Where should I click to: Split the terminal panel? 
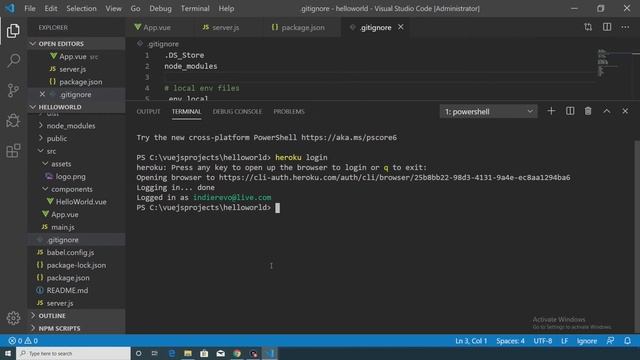point(570,111)
